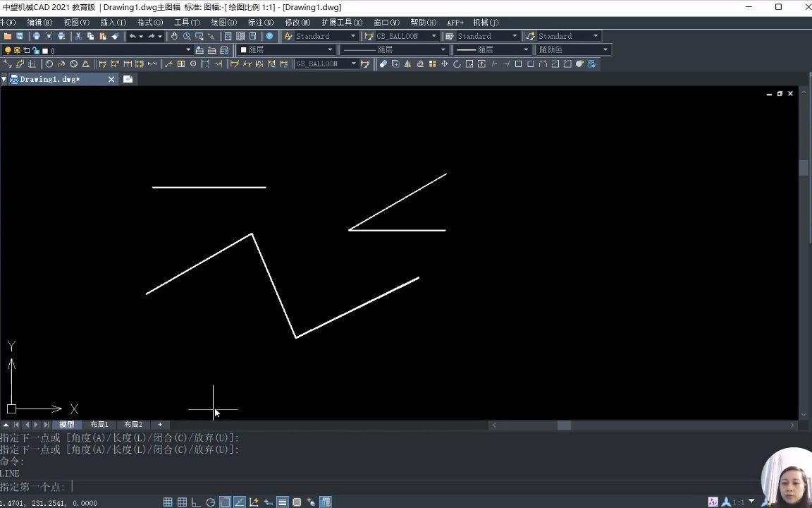Screen dimensions: 812x508
Task: Open the linetype 随层 dropdown
Action: point(442,49)
